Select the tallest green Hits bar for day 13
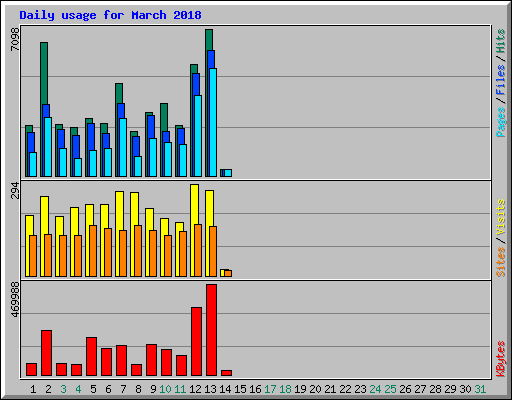The image size is (512, 400). tap(209, 39)
